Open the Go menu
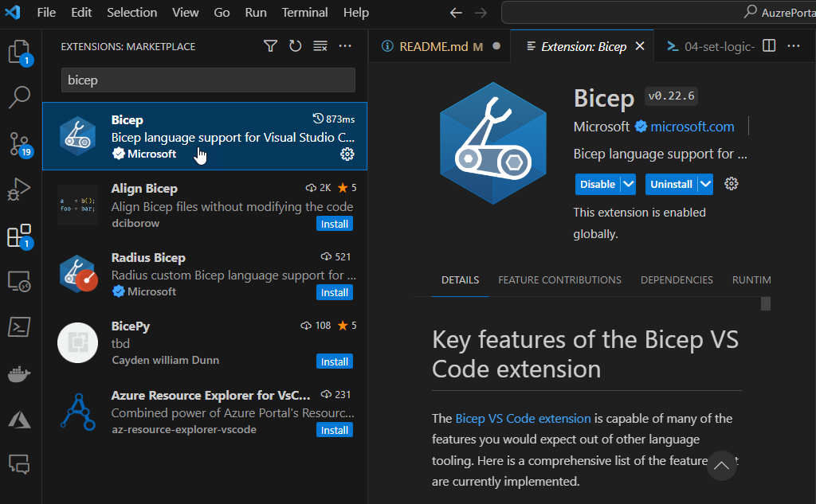This screenshot has width=816, height=504. (222, 13)
